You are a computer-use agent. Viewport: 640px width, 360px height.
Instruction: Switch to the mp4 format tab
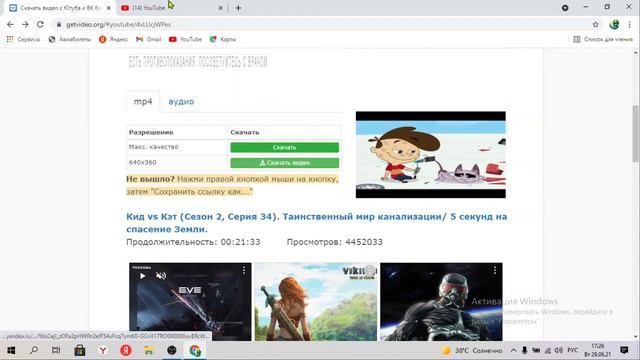tap(143, 101)
